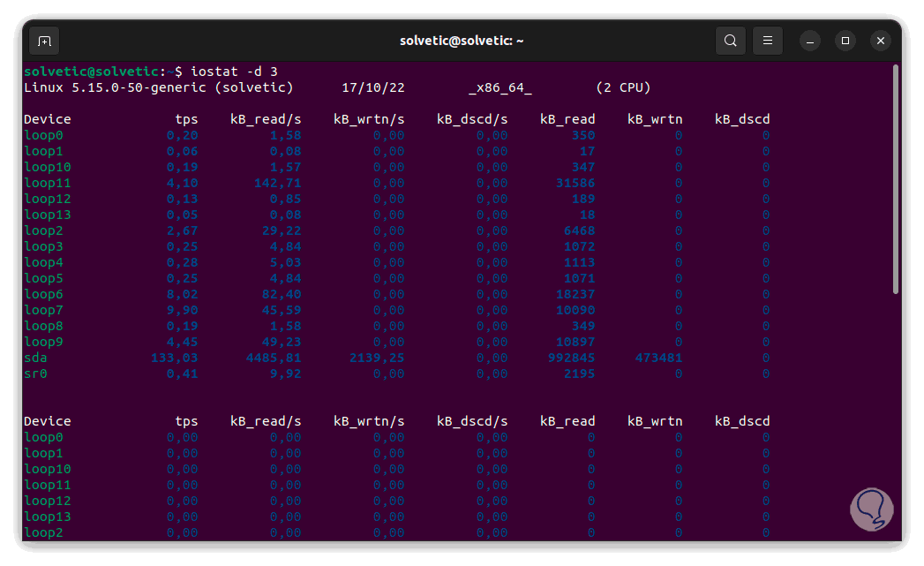Select loop11 in the first report
This screenshot has width=924, height=566.
47,184
